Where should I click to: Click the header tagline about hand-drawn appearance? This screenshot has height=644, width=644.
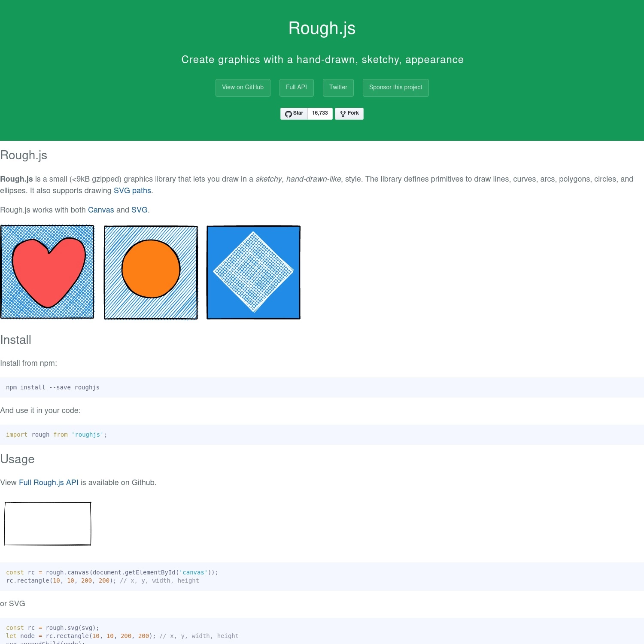pos(322,60)
